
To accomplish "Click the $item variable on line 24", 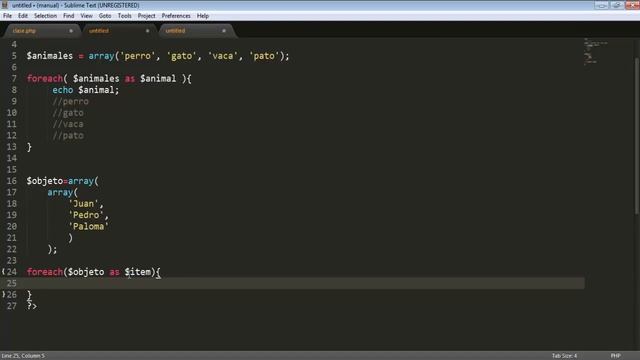I will [x=138, y=272].
